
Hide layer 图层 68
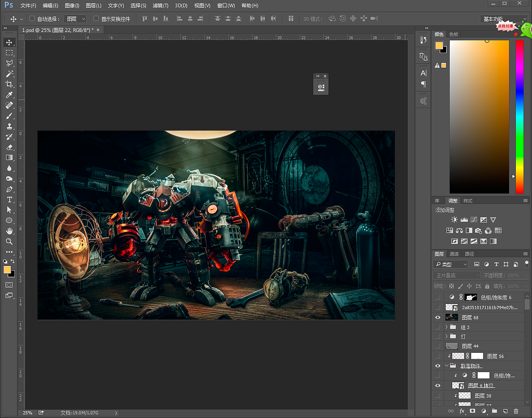point(438,317)
